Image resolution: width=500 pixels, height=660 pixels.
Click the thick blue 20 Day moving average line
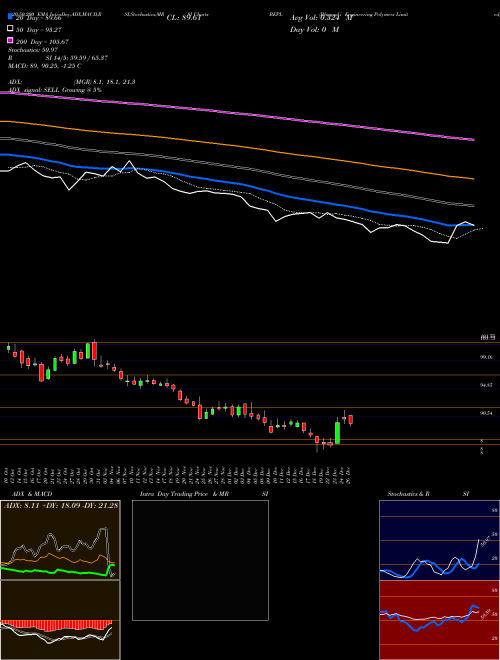coord(237,183)
